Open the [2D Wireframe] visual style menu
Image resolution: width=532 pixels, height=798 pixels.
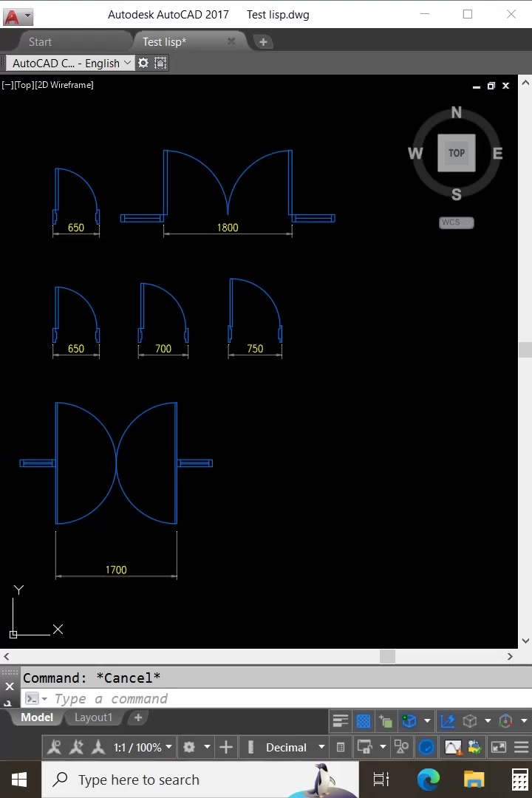tap(64, 85)
